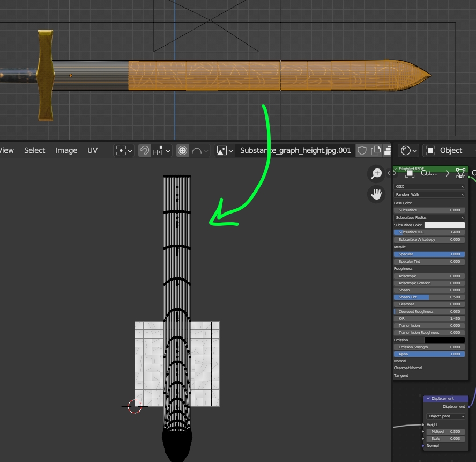Image resolution: width=476 pixels, height=462 pixels.
Task: Open the UV menu
Action: point(93,151)
